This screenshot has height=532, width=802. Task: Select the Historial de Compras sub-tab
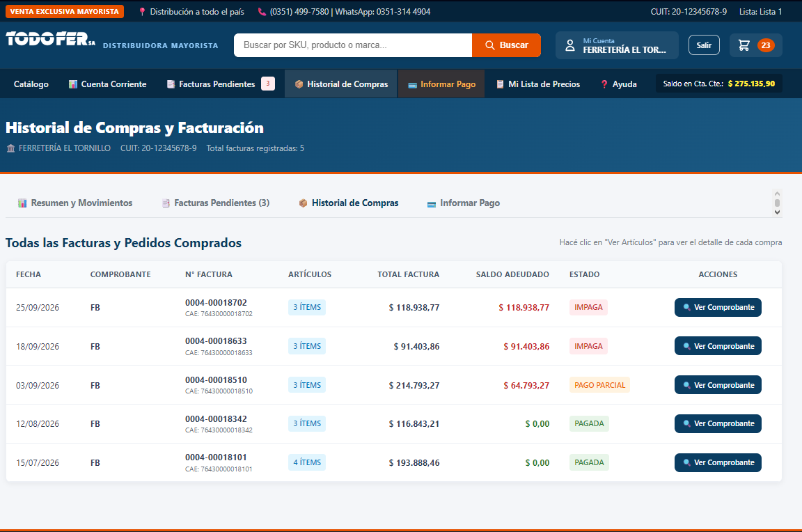(x=349, y=203)
